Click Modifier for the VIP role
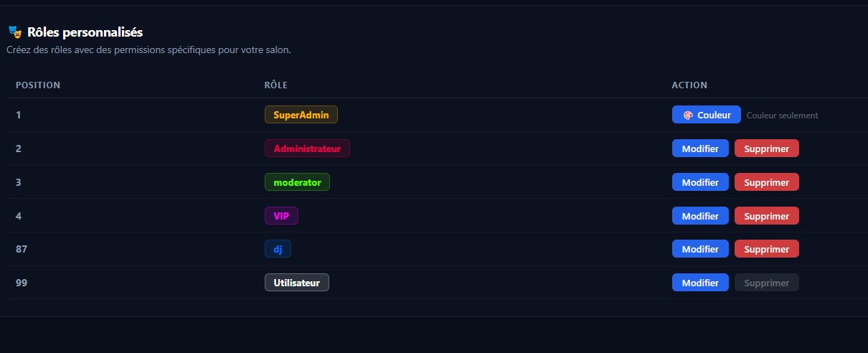Viewport: 868px width, 353px height. pos(700,216)
